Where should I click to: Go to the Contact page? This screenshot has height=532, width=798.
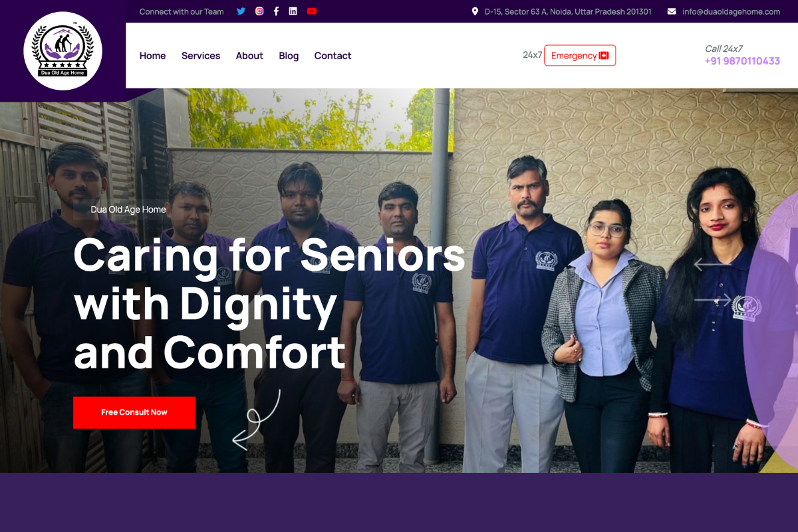[332, 56]
